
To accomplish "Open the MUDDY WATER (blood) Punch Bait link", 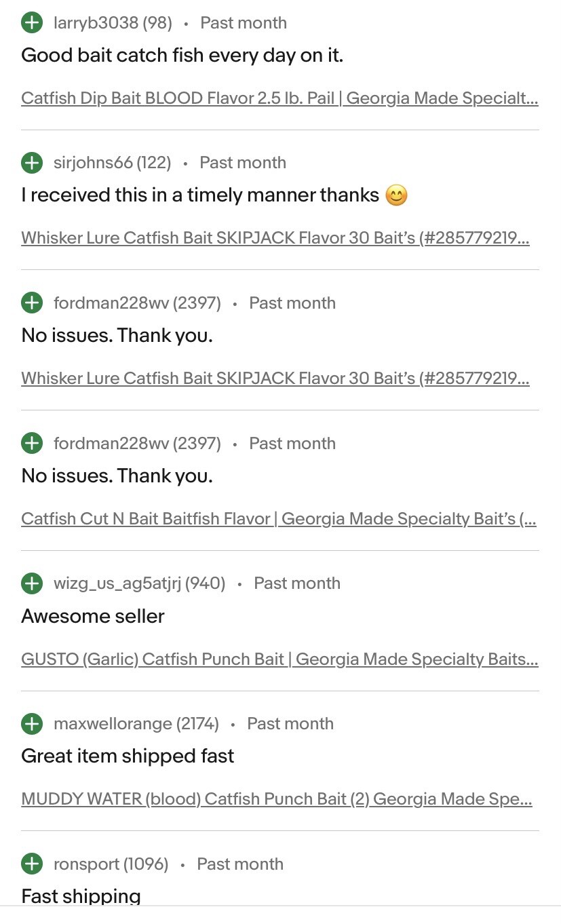I will (277, 799).
